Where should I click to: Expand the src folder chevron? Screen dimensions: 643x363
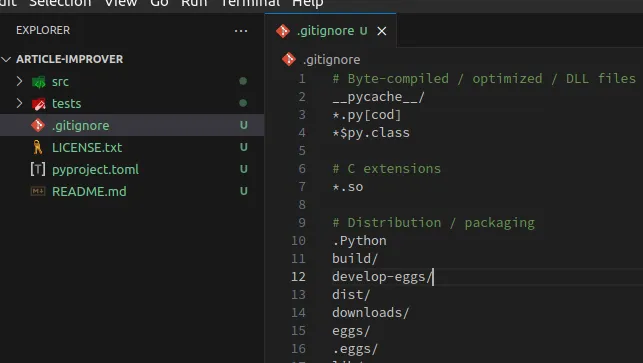(x=19, y=81)
